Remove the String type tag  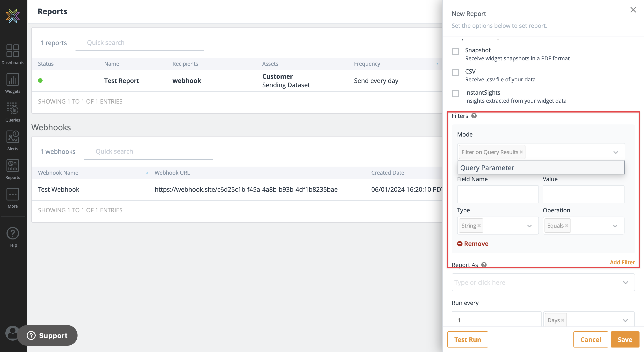click(x=479, y=226)
